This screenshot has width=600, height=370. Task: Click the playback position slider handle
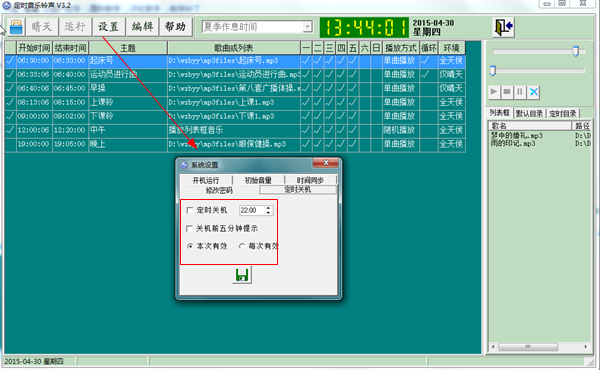pos(493,70)
